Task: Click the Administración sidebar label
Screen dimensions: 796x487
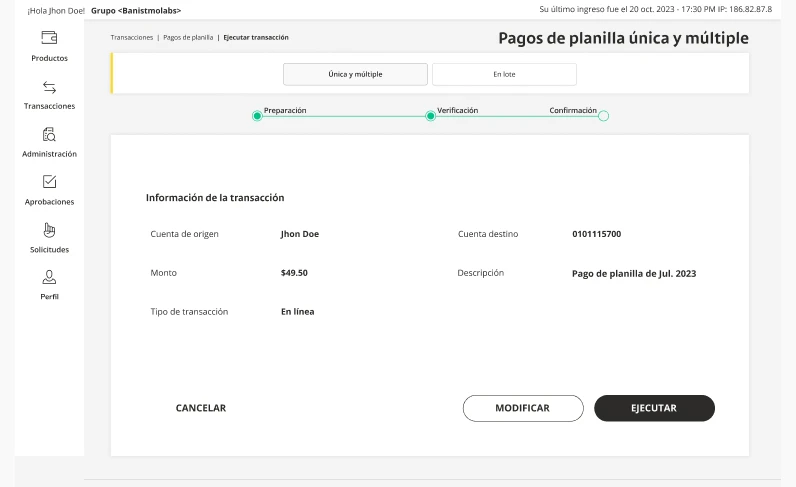Action: pyautogui.click(x=49, y=154)
